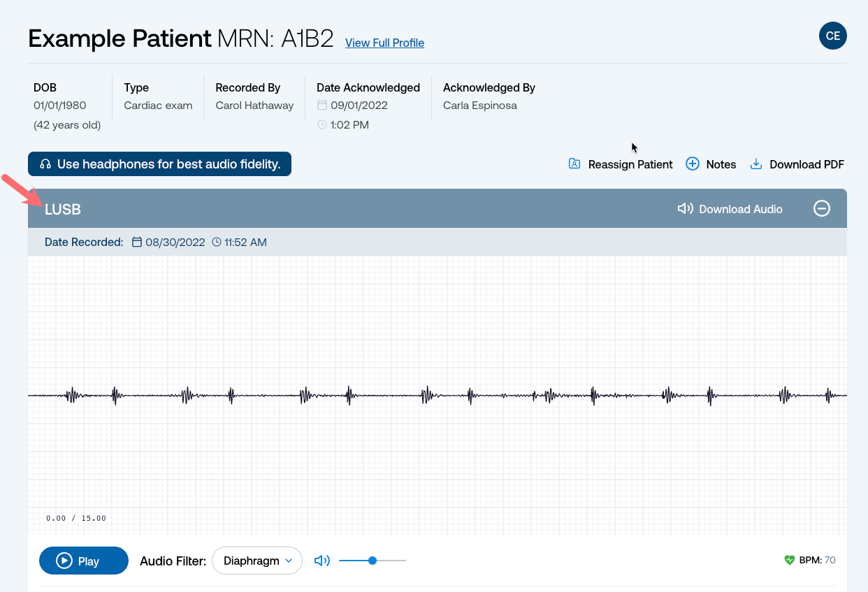The height and width of the screenshot is (592, 868).
Task: Open the CE user avatar menu
Action: tap(833, 36)
